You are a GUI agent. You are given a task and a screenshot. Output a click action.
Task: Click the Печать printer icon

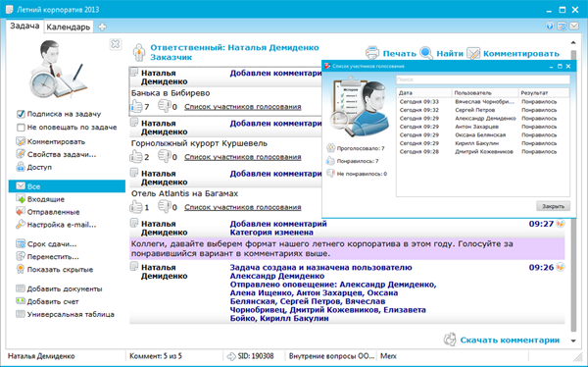[x=372, y=53]
